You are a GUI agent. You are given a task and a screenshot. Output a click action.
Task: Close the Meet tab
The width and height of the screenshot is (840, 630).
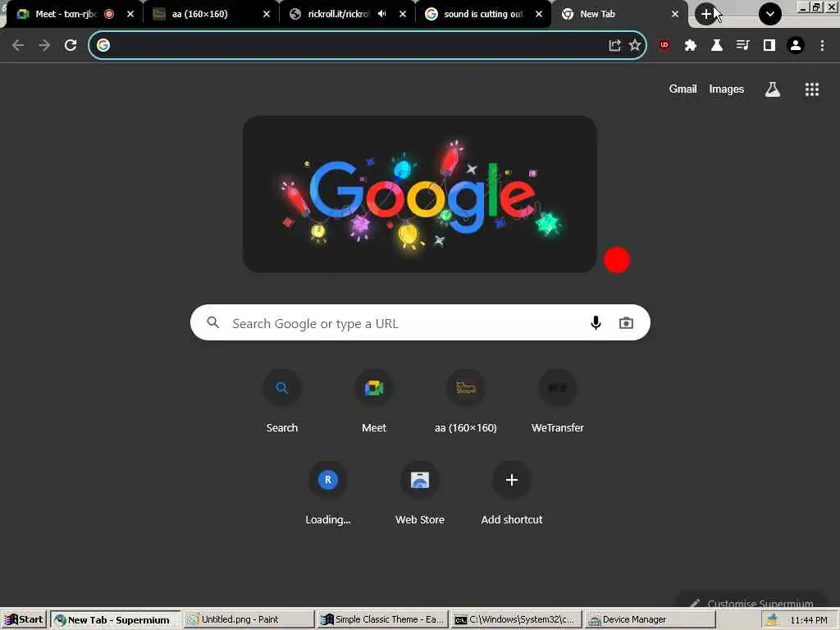pos(130,14)
